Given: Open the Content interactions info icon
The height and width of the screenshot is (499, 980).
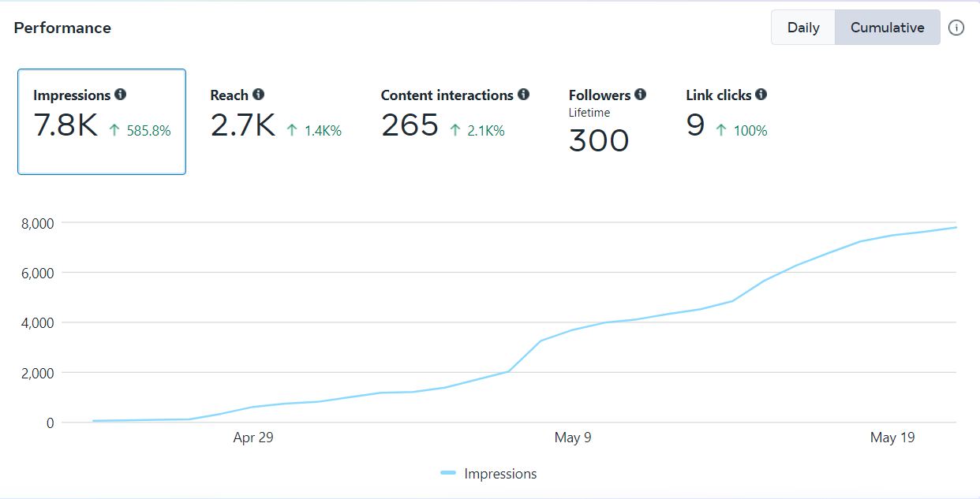Looking at the screenshot, I should pos(523,95).
